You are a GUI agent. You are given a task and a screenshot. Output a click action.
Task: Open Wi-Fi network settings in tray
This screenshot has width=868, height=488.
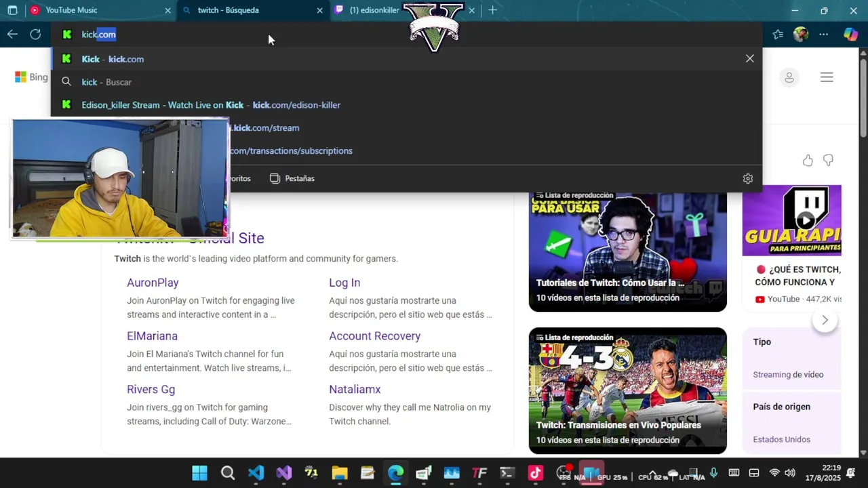point(774,473)
